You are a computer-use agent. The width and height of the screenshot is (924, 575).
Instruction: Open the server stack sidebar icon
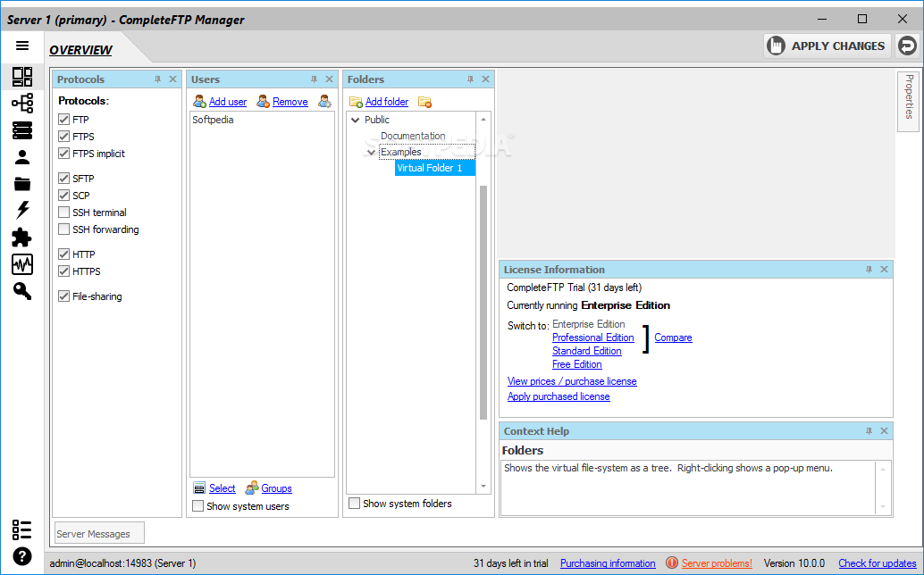pos(22,130)
